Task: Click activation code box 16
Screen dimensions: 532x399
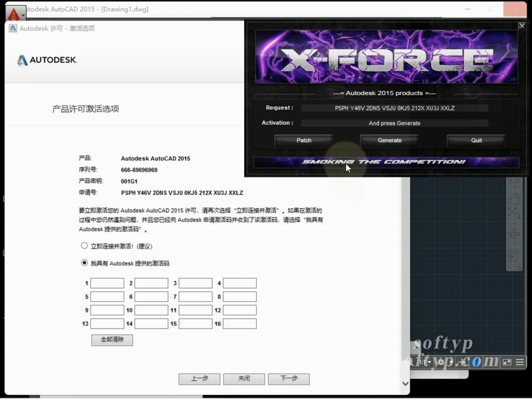Action: tap(239, 324)
